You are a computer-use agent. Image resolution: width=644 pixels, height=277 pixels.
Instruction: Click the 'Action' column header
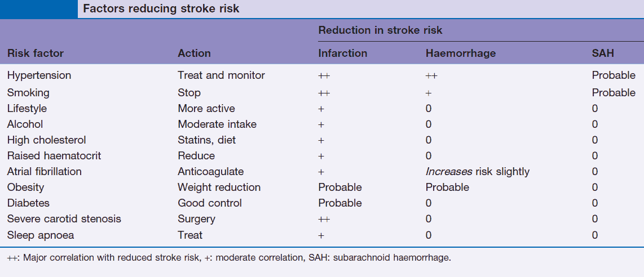click(194, 53)
